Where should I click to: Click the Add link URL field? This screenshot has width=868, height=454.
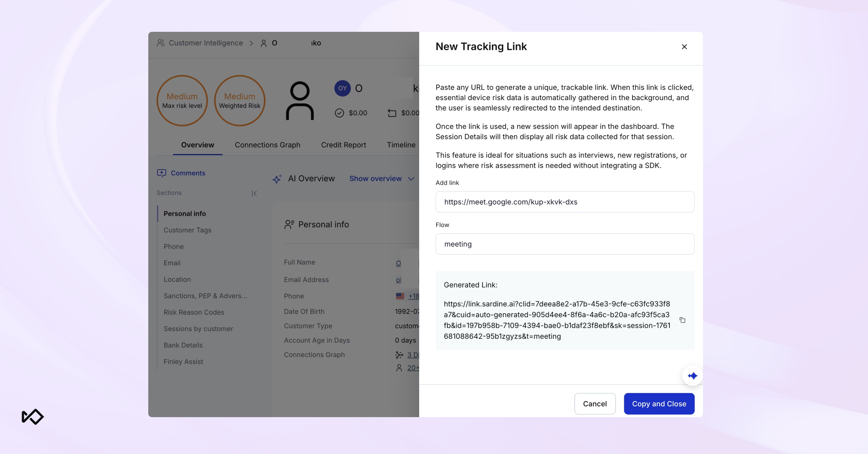point(565,202)
